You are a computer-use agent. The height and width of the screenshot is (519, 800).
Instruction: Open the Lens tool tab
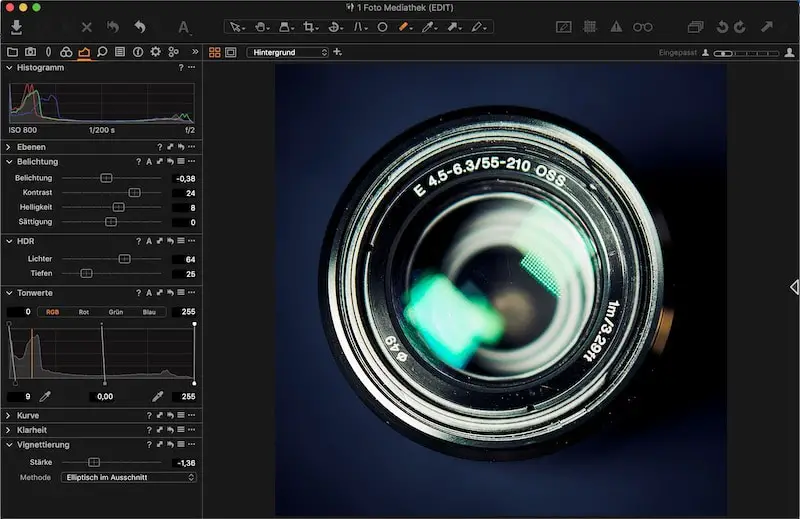click(x=48, y=52)
